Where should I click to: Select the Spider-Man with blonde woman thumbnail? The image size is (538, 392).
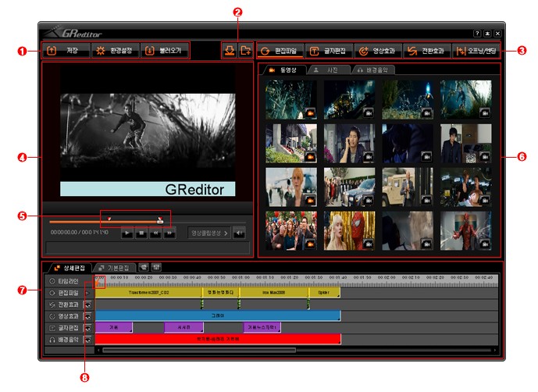(x=349, y=230)
